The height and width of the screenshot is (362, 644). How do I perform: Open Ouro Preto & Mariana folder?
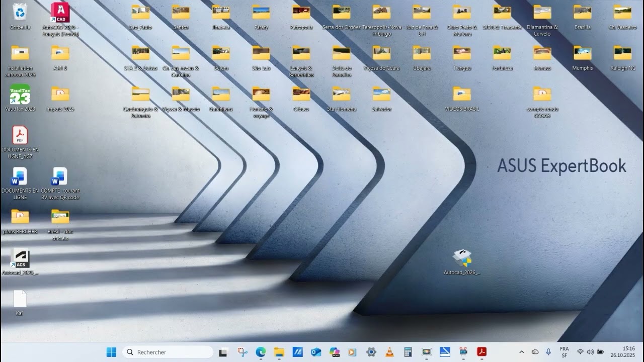tap(462, 20)
